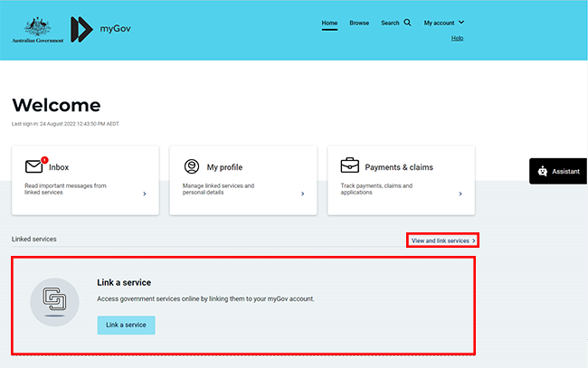The height and width of the screenshot is (368, 588).
Task: Click the Assistant robot icon
Action: tap(542, 171)
